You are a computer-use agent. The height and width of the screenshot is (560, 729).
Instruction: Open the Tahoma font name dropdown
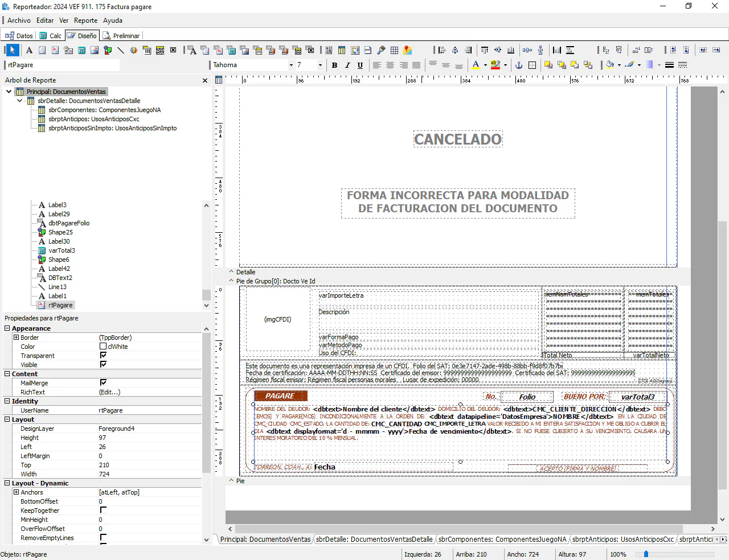(x=291, y=65)
